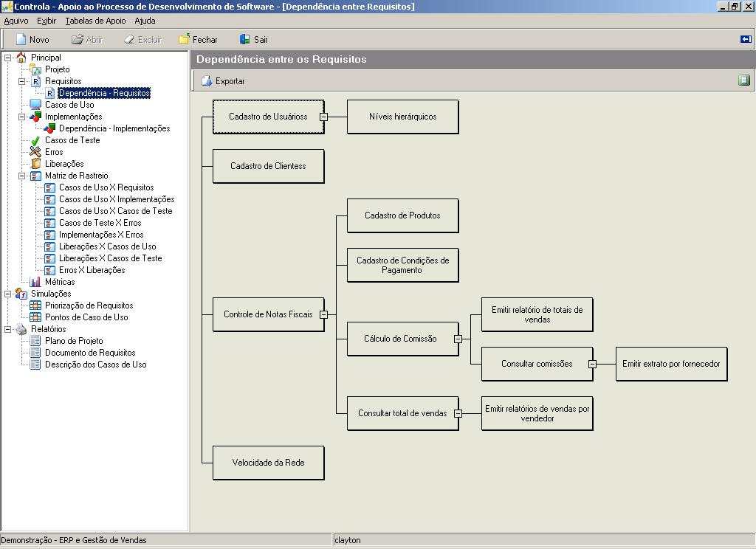Collapse the Cálculo de Comissão node
This screenshot has height=549, width=756.
[x=458, y=339]
